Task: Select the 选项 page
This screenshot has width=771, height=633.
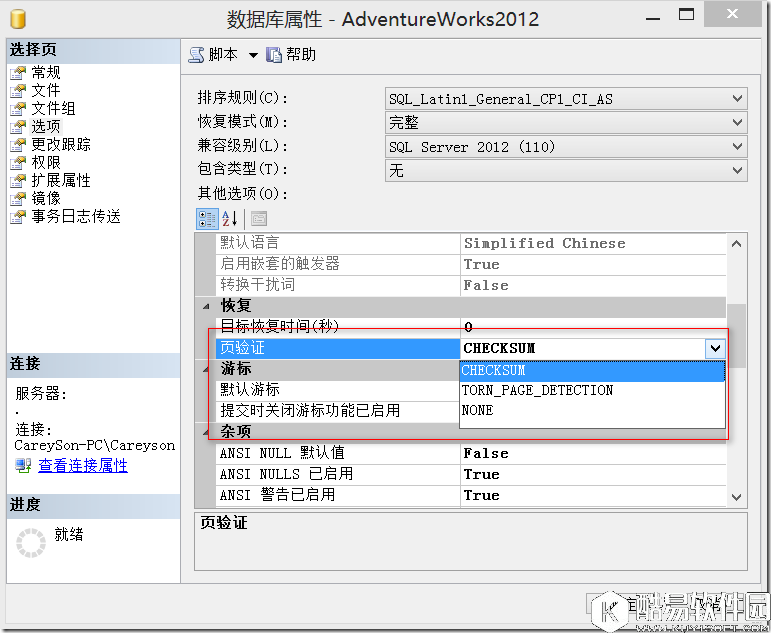Action: click(46, 126)
